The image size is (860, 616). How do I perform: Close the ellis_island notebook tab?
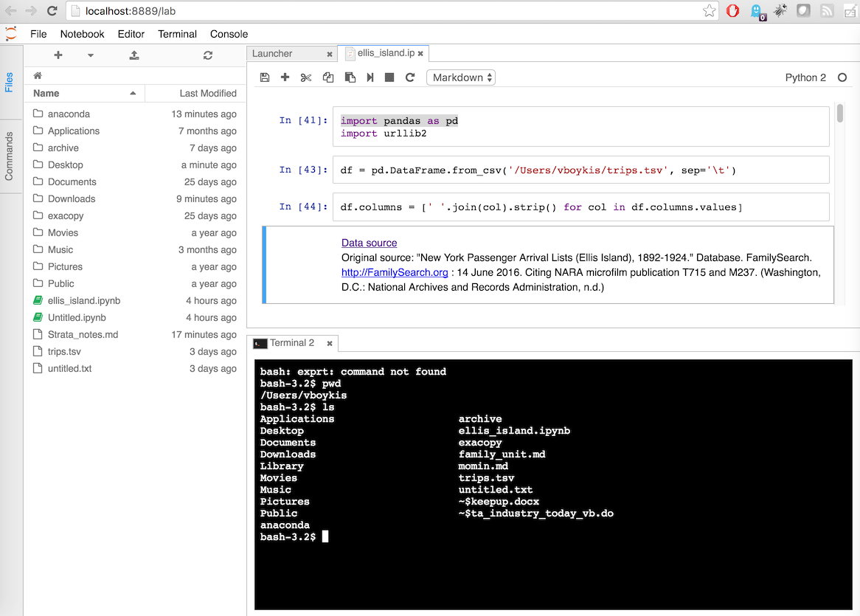coord(420,53)
